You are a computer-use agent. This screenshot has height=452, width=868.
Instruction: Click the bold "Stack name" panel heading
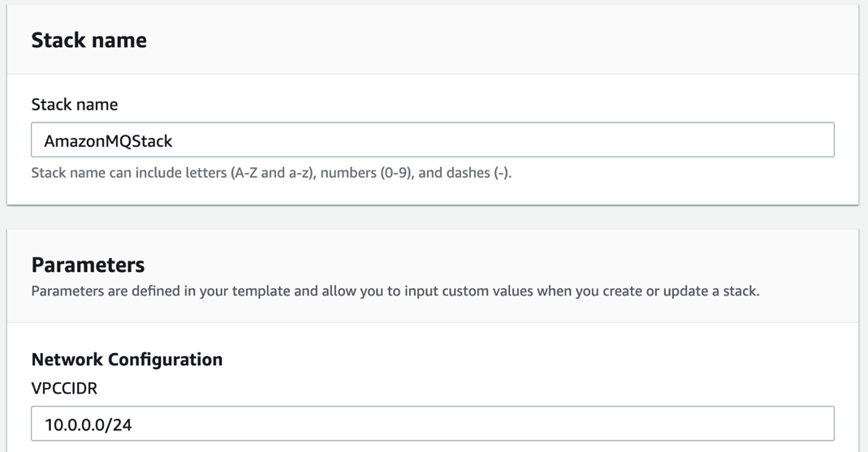click(89, 40)
